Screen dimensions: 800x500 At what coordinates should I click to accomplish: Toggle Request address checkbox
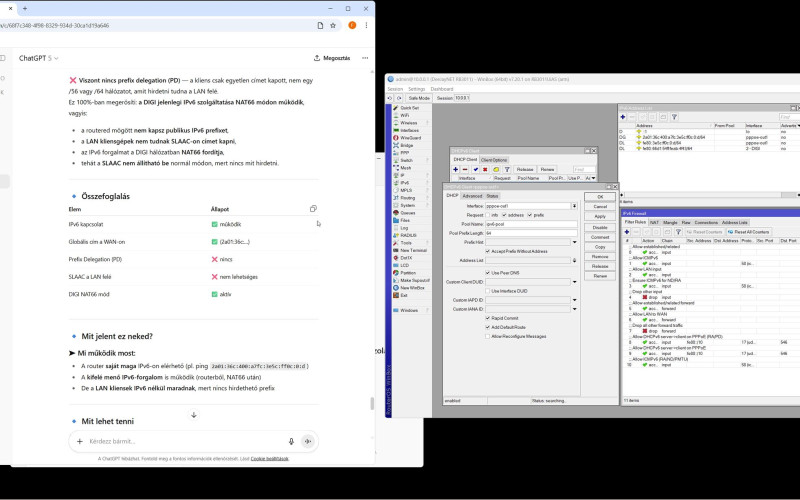(504, 215)
